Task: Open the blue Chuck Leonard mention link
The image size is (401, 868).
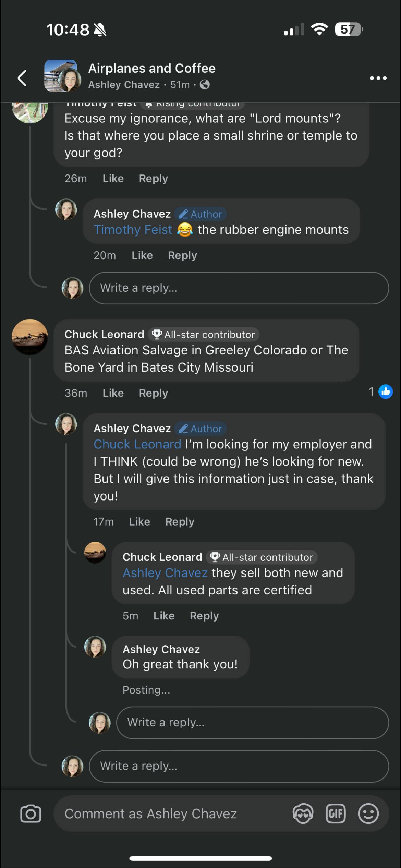Action: pos(137,444)
